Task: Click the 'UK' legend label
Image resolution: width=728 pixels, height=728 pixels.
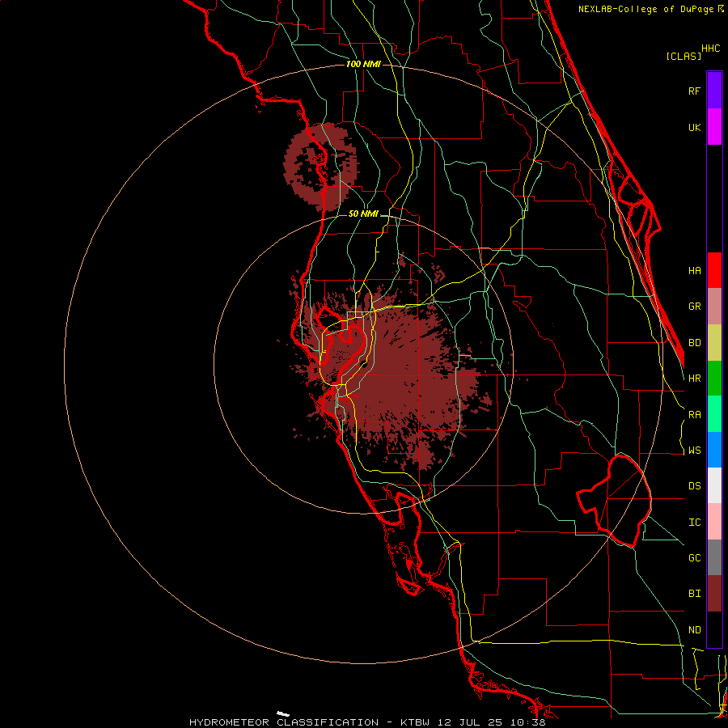Action: tap(694, 127)
